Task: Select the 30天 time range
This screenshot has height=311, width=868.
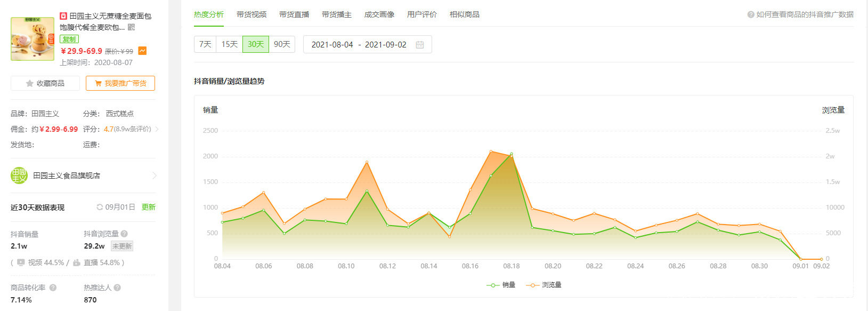Action: pos(256,44)
